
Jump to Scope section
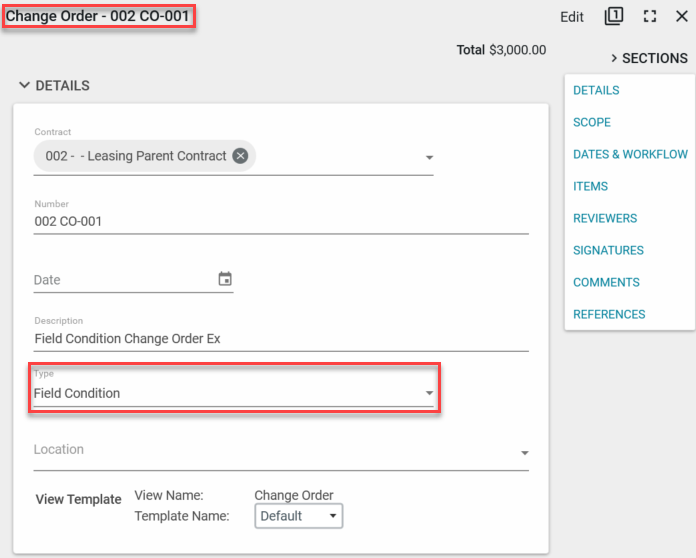tap(592, 122)
